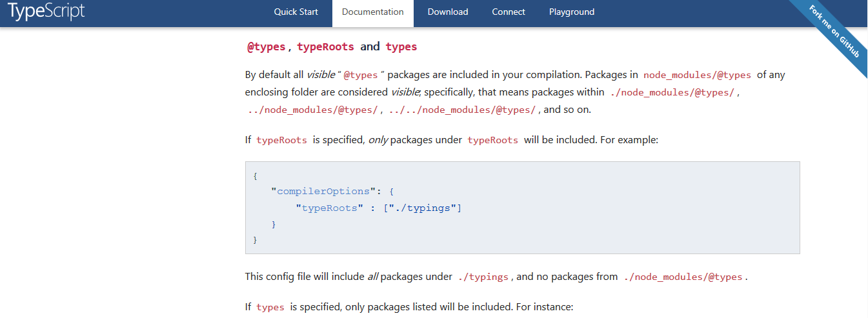
Task: Go to the Download page
Action: [x=447, y=12]
